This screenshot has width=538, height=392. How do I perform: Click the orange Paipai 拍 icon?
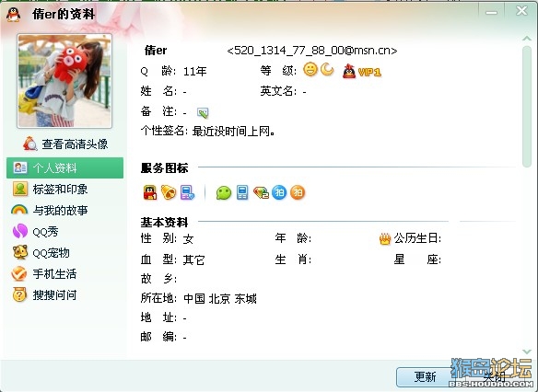point(298,192)
